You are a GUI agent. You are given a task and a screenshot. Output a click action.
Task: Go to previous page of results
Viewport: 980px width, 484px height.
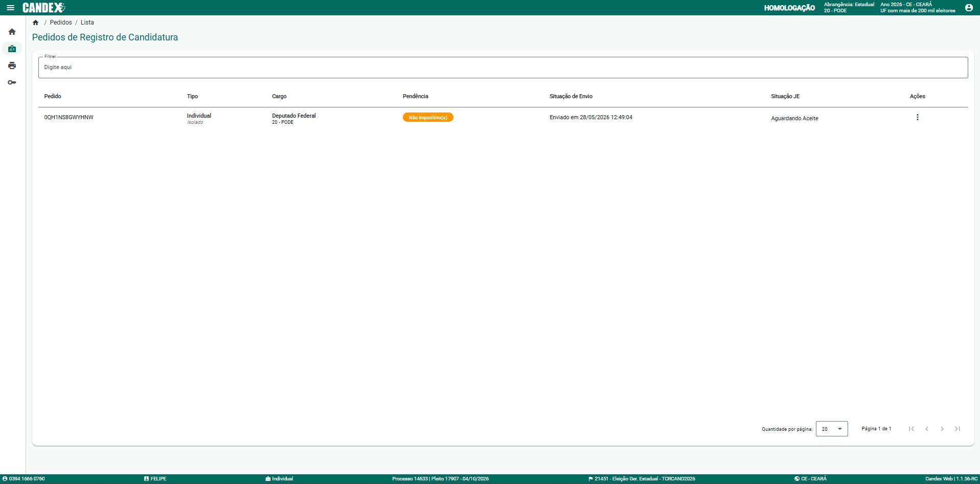click(927, 429)
